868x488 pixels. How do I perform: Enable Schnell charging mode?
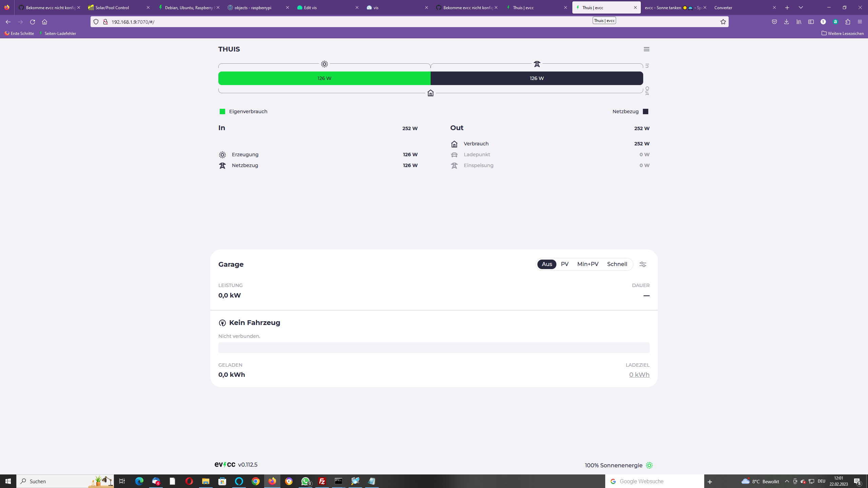[617, 264]
